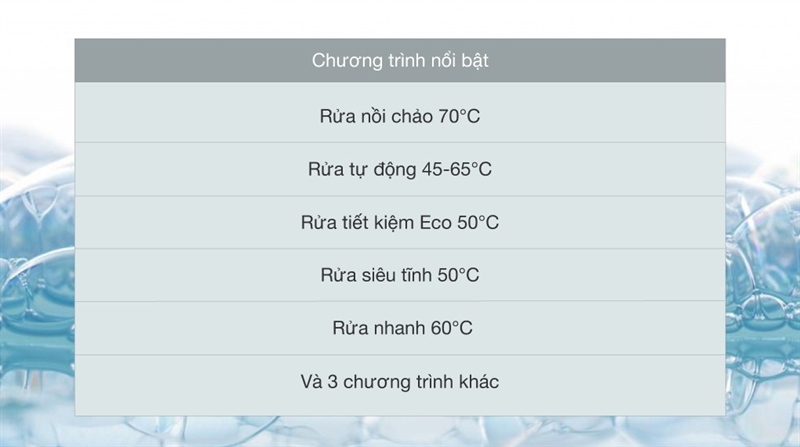Click the "70°C" temperature value
Viewport: 800px width, 447px height.
(459, 116)
